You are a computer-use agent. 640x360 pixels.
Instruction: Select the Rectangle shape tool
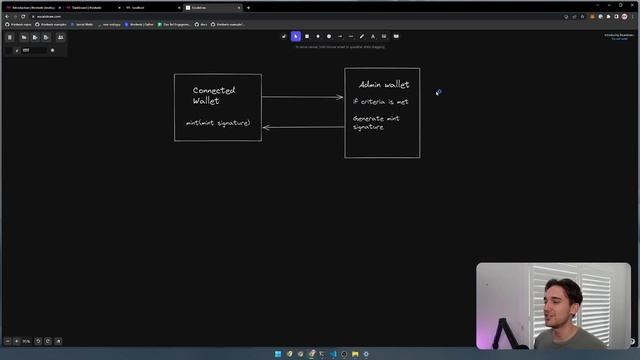307,36
